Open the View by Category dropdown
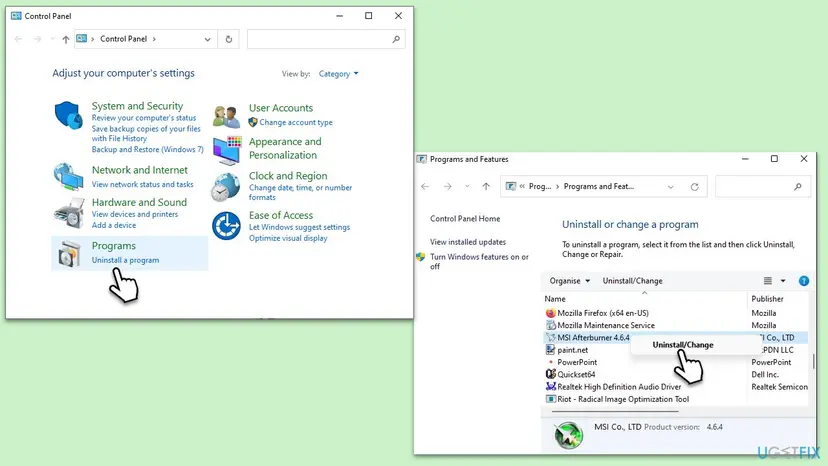The width and height of the screenshot is (828, 466). (338, 74)
